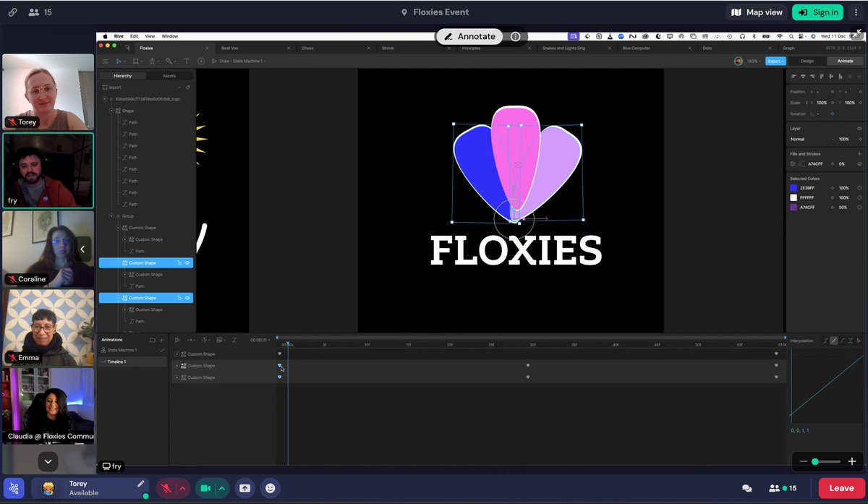Click the timeline play button
Image resolution: width=868 pixels, height=504 pixels.
pyautogui.click(x=177, y=340)
